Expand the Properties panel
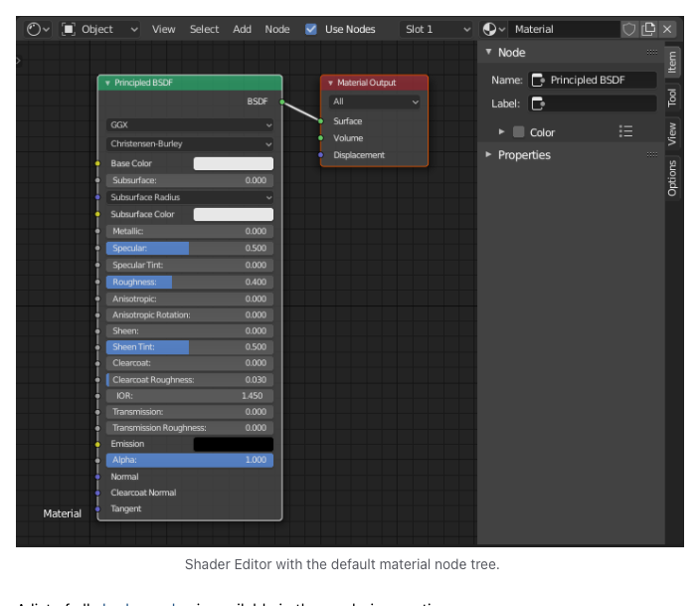700x606 pixels. tap(489, 154)
